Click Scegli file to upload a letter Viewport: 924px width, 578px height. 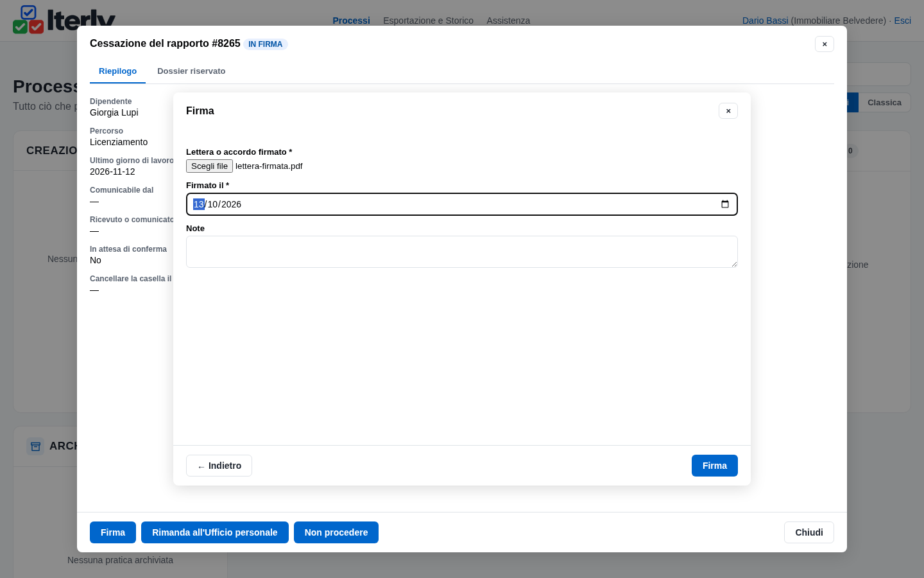pyautogui.click(x=209, y=166)
